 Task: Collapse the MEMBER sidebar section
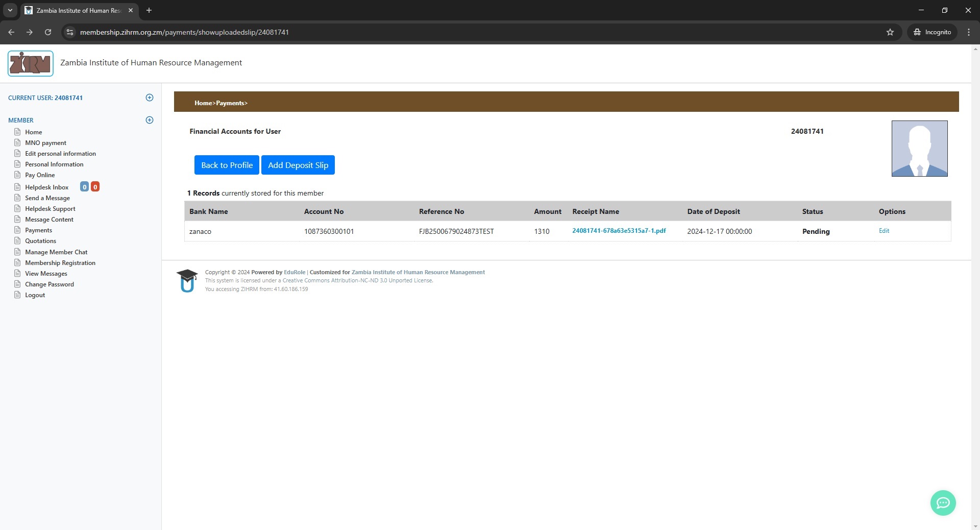150,120
